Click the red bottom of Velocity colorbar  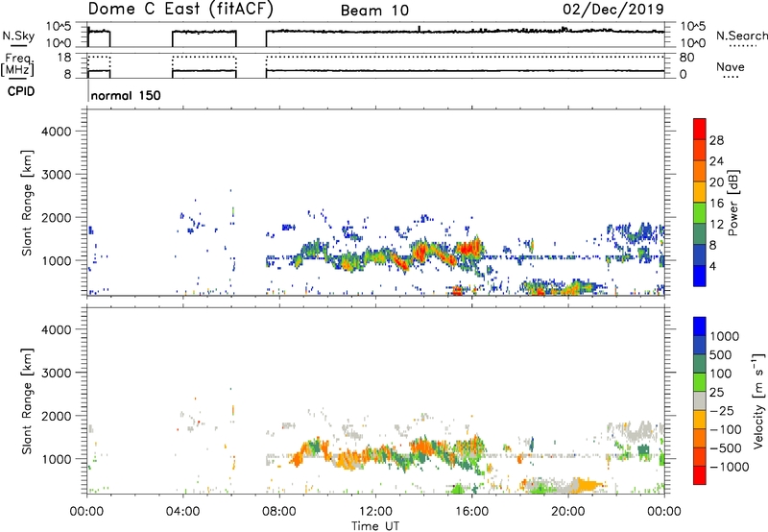click(x=700, y=475)
